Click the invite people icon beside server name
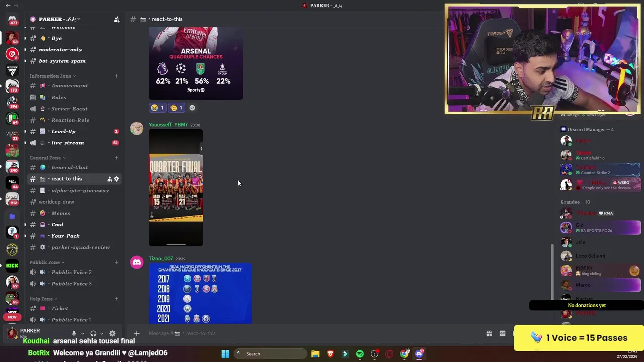Screen dimensions: 644x362 tap(117, 19)
